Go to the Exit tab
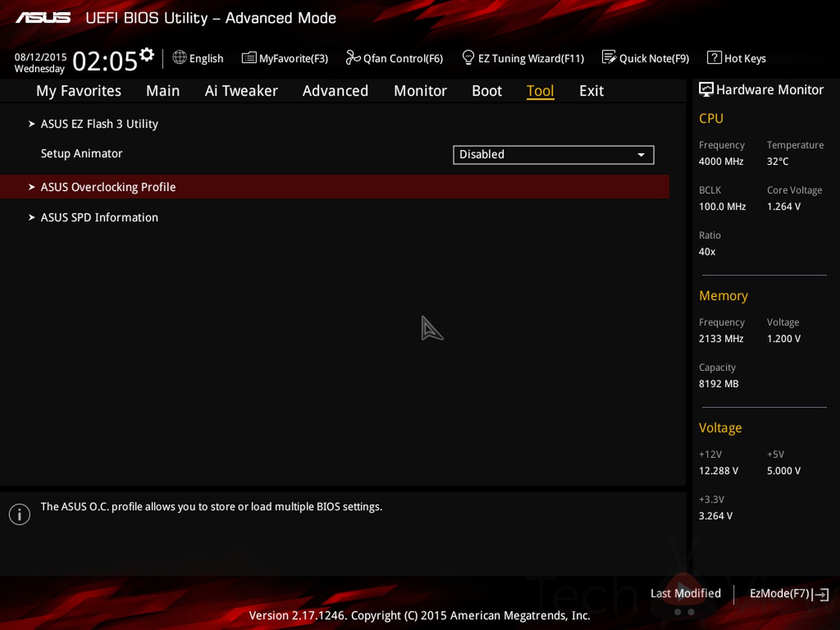This screenshot has width=840, height=630. 591,91
